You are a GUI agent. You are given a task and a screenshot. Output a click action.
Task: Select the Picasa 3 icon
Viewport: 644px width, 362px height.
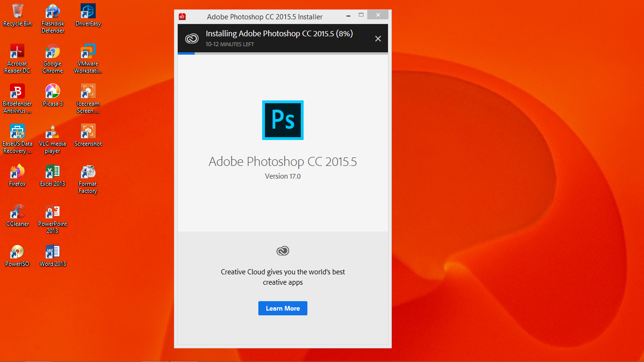[x=53, y=95]
